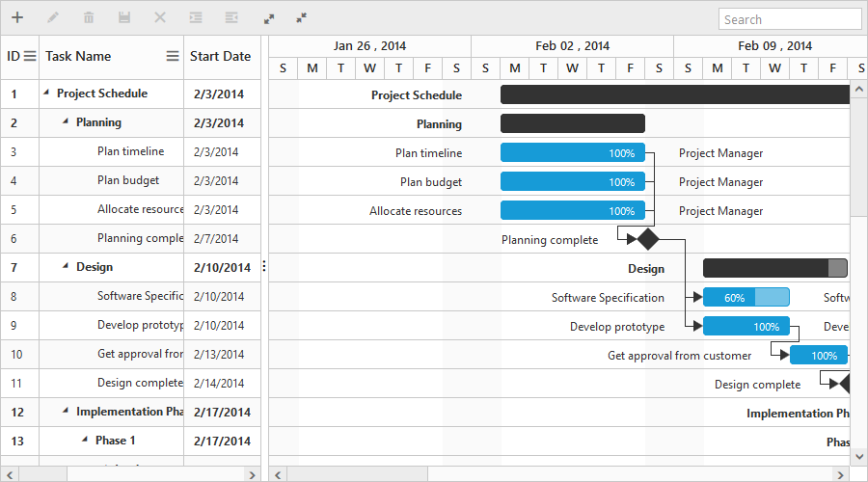Click the Task Name column header text
Viewport: 868px width, 482px height.
[x=78, y=57]
